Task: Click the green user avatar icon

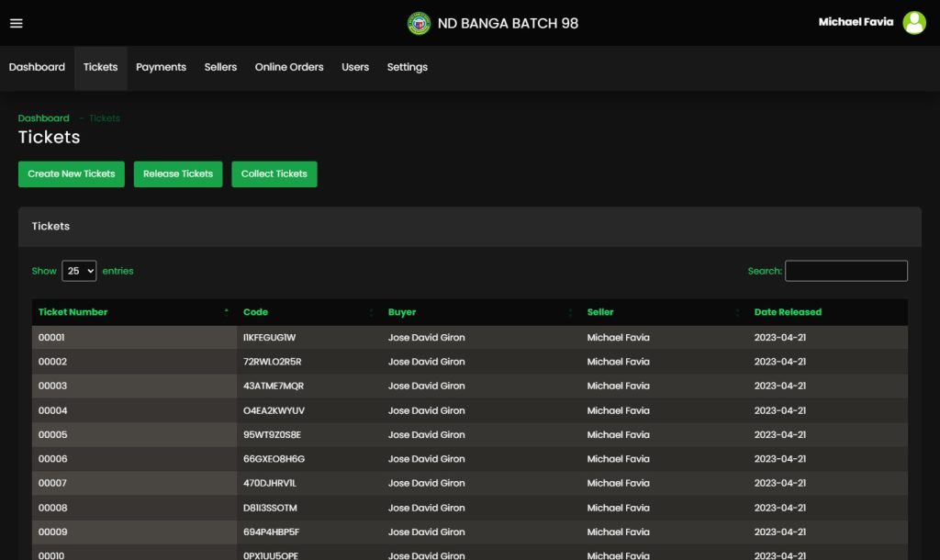Action: point(913,23)
